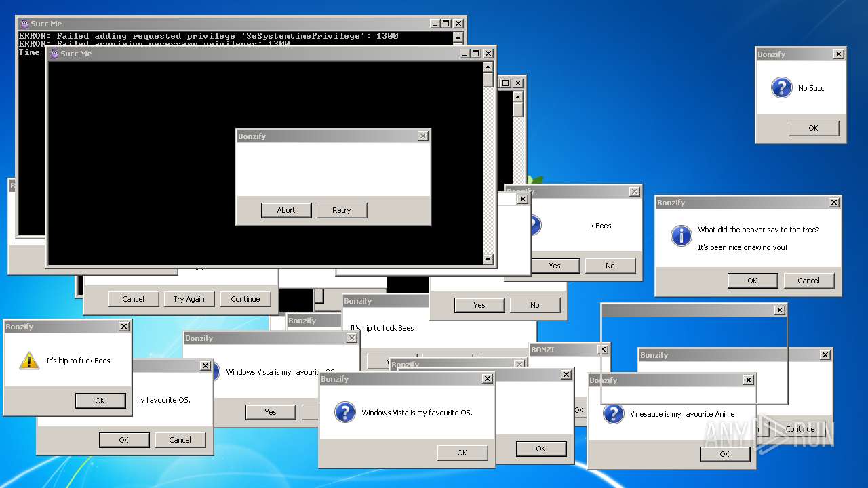Image resolution: width=868 pixels, height=488 pixels.
Task: Click the Continue button next to Try Again
Action: [x=245, y=299]
